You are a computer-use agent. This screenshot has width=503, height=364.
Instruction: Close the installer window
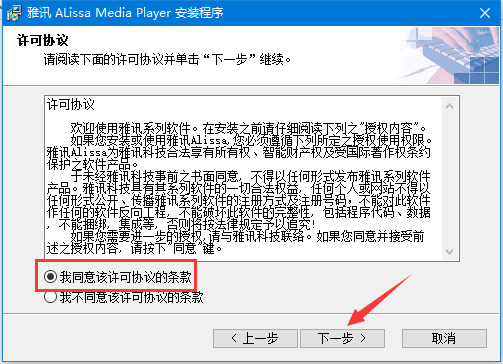[x=485, y=13]
